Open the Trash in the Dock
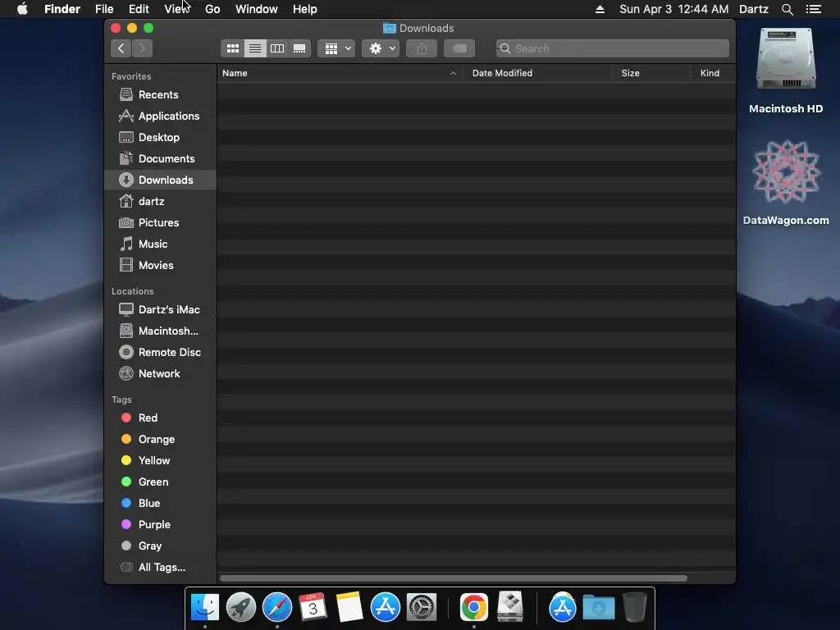This screenshot has height=630, width=840. point(635,607)
